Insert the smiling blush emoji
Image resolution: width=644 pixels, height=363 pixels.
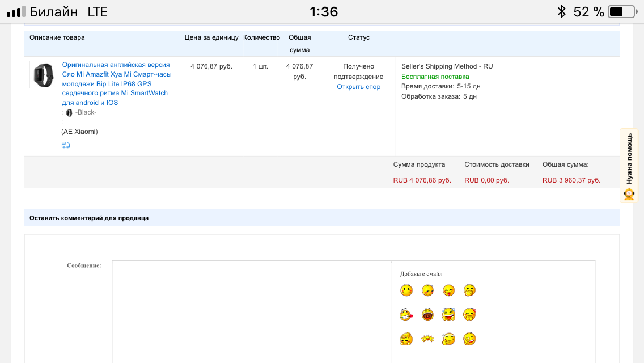coord(406,290)
